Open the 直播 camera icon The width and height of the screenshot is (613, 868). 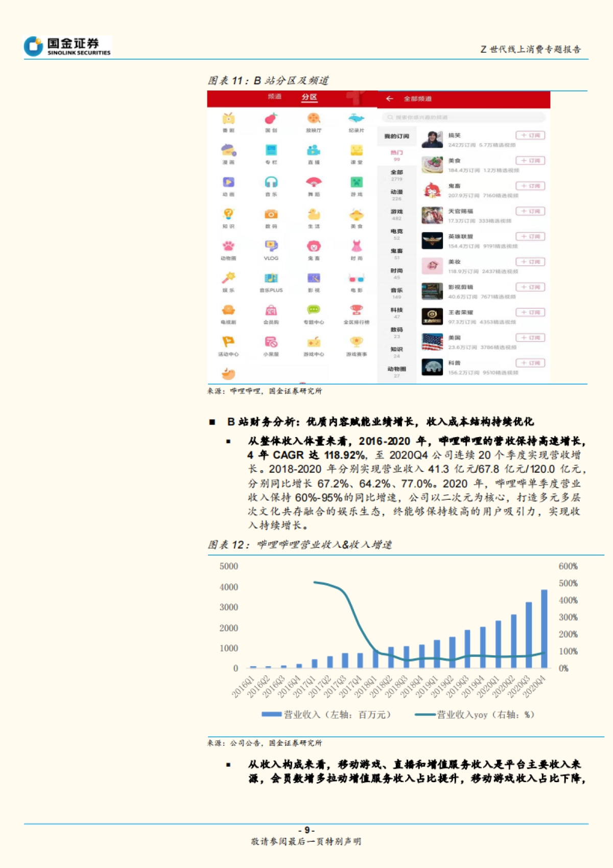point(314,150)
